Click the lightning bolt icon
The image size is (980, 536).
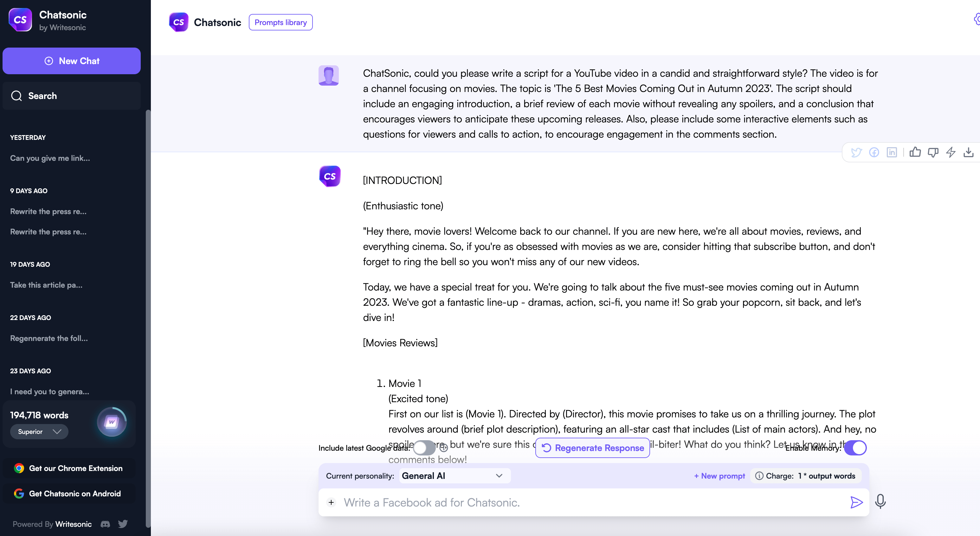pos(951,152)
